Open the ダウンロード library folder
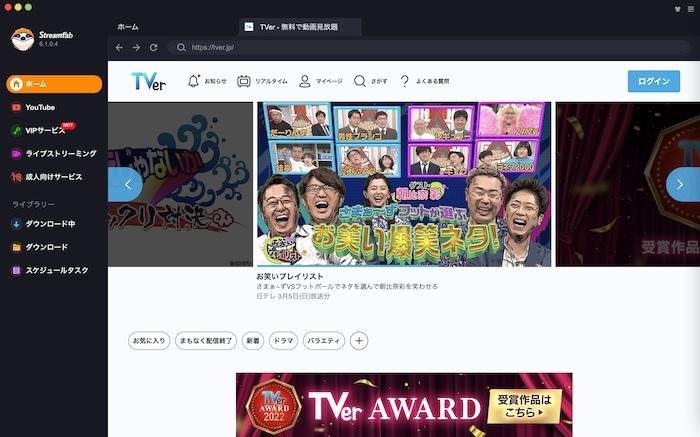 pyautogui.click(x=46, y=247)
